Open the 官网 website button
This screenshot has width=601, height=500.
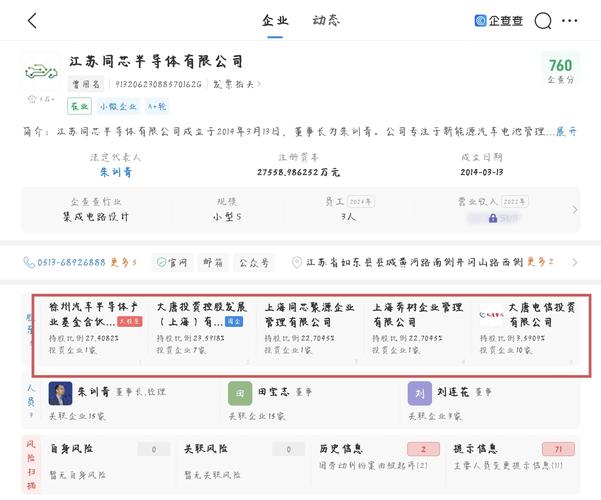point(172,263)
